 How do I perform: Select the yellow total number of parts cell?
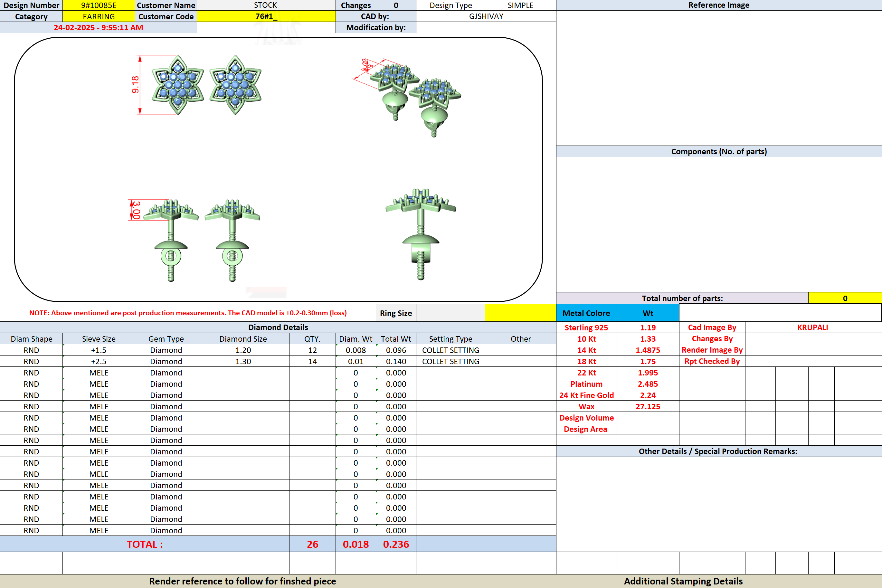click(845, 298)
